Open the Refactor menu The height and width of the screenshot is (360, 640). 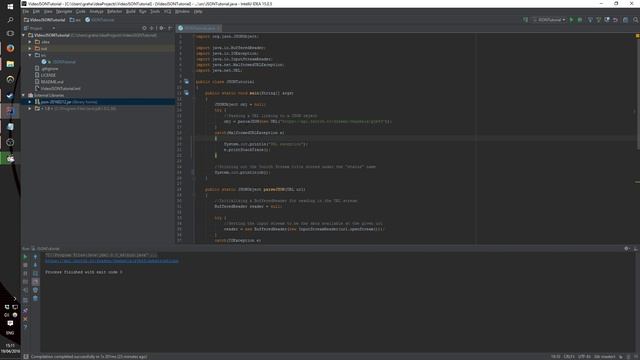(115, 11)
